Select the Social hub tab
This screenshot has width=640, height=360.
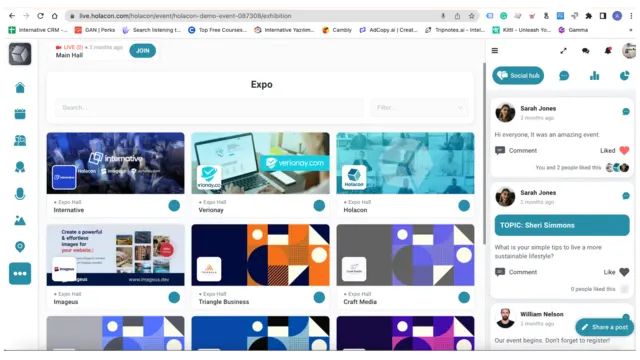(x=518, y=76)
